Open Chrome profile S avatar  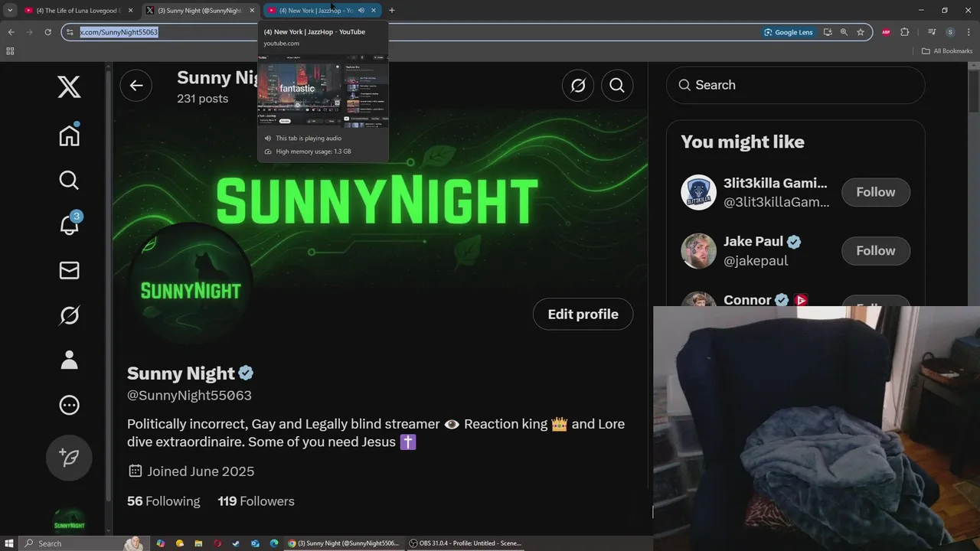coord(950,32)
